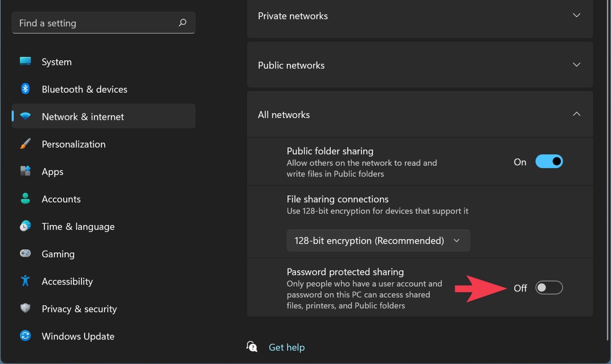Screen dimensions: 611x364
Task: Collapse the All networks section chevron
Action: [577, 114]
